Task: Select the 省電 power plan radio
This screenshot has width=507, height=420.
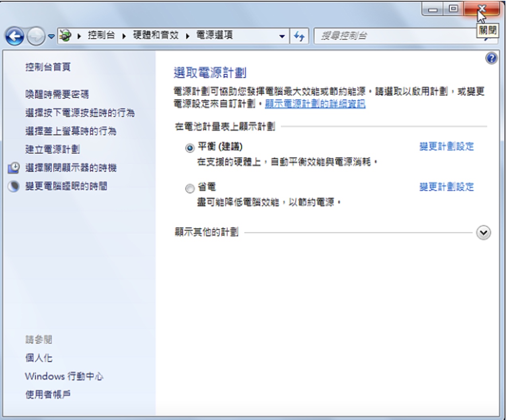Action: pos(190,188)
